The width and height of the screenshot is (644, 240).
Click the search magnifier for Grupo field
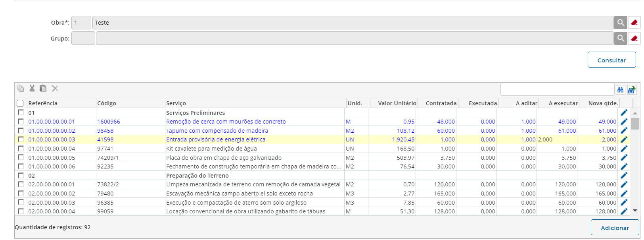click(x=621, y=38)
